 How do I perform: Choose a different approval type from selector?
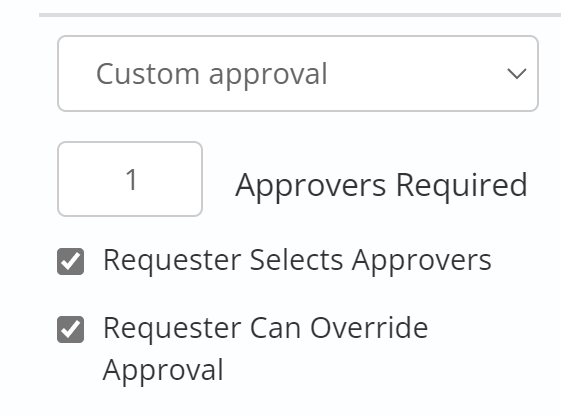pyautogui.click(x=298, y=73)
